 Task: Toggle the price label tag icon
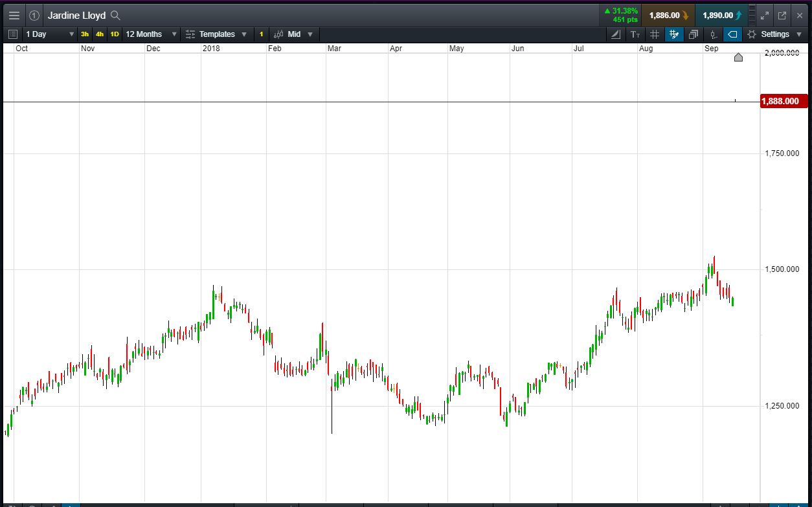pos(732,34)
